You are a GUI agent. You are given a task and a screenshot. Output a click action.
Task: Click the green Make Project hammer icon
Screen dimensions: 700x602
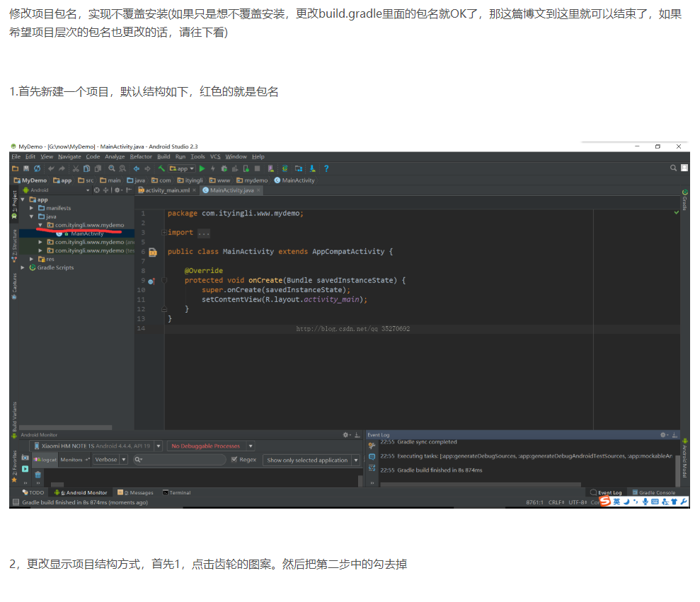[x=161, y=168]
